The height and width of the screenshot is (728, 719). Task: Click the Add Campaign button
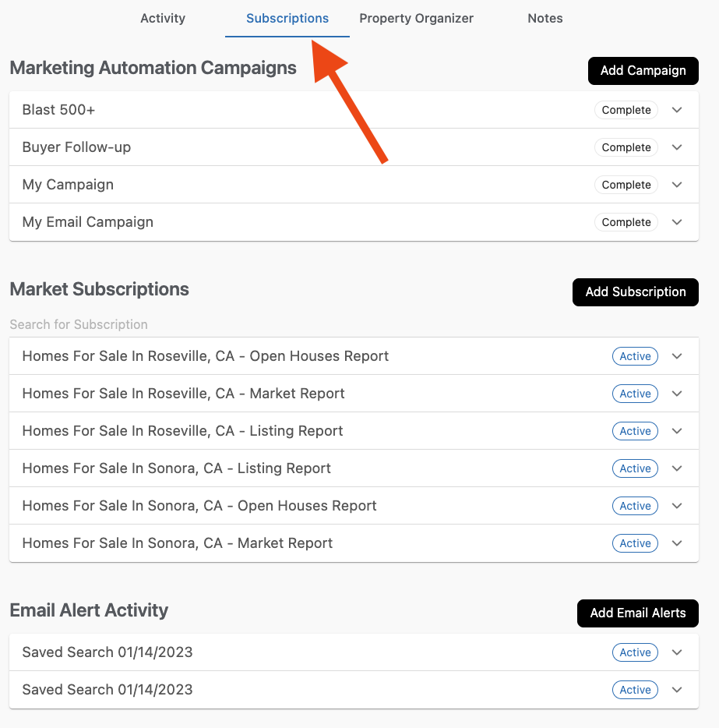(x=643, y=70)
